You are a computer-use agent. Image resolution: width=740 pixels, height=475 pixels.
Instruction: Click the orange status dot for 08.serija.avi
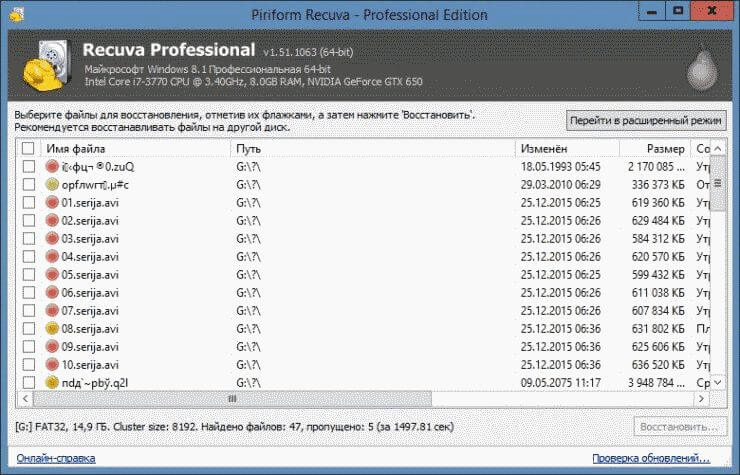(x=52, y=329)
